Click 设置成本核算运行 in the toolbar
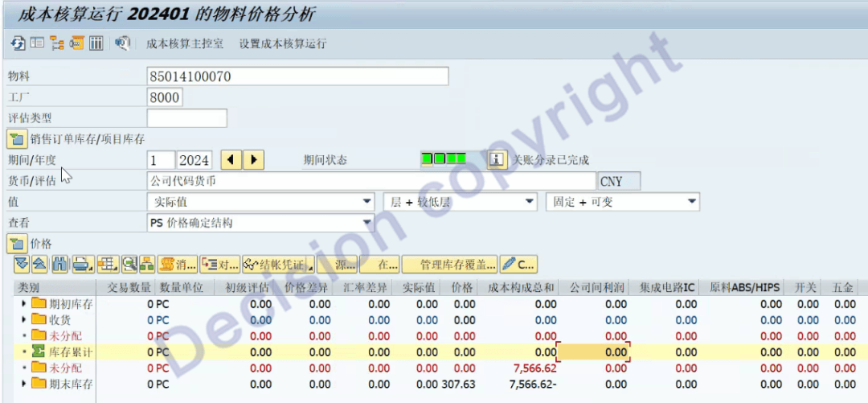The height and width of the screenshot is (403, 868). tap(283, 43)
